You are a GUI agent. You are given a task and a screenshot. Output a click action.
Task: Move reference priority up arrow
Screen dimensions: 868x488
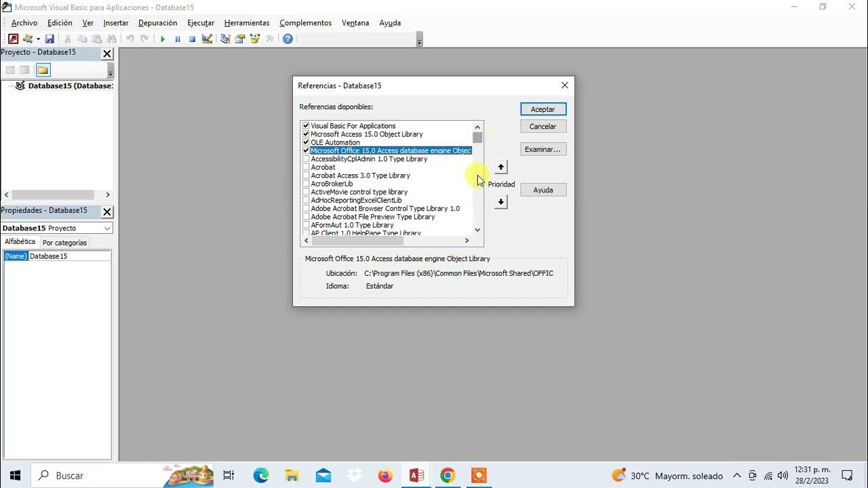coord(501,167)
